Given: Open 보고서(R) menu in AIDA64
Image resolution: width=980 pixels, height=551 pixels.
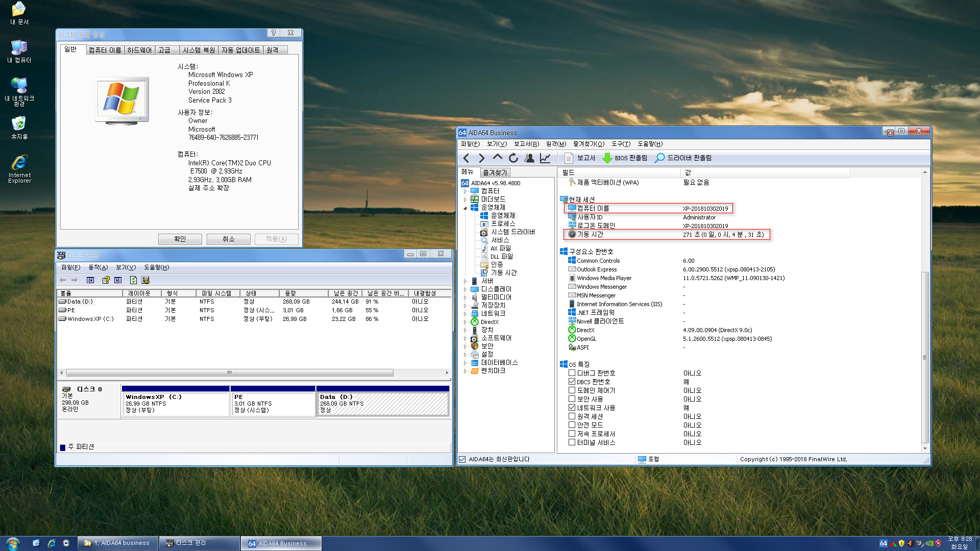Looking at the screenshot, I should point(526,144).
